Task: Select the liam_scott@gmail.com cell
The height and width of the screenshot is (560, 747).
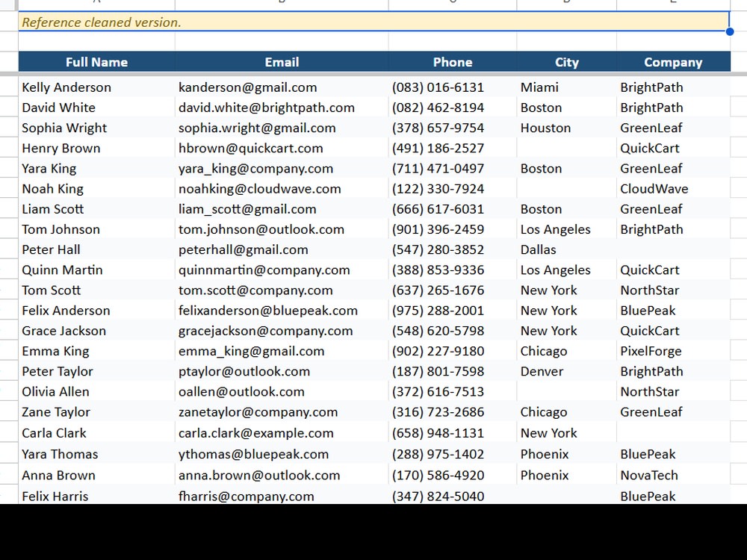Action: 282,209
